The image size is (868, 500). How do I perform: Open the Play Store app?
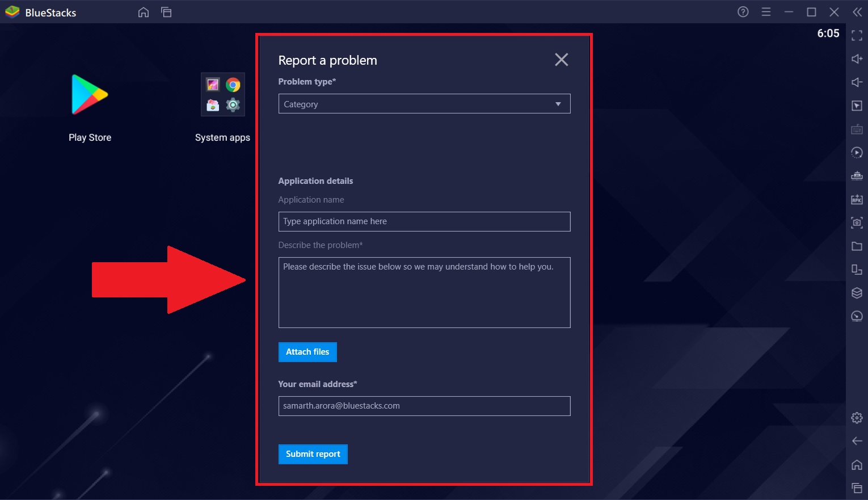(90, 95)
